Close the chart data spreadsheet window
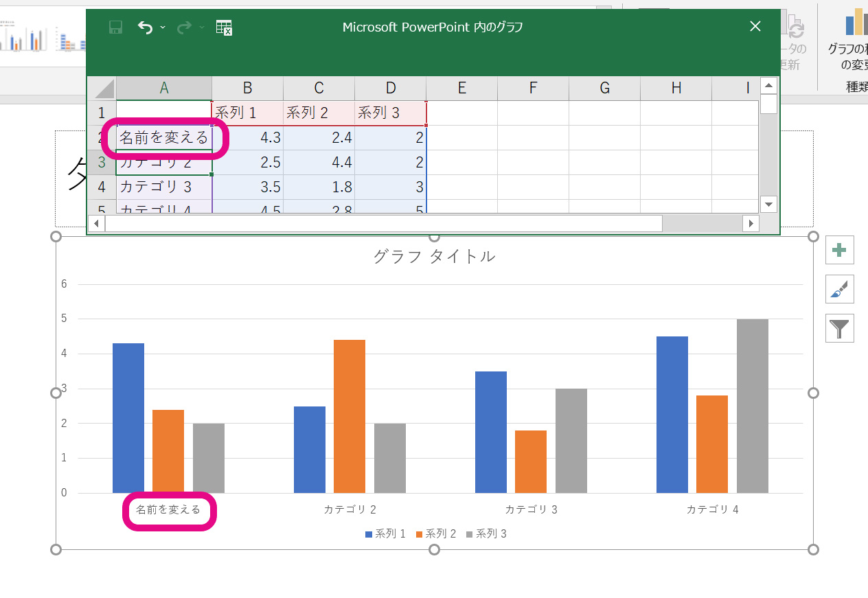 755,27
